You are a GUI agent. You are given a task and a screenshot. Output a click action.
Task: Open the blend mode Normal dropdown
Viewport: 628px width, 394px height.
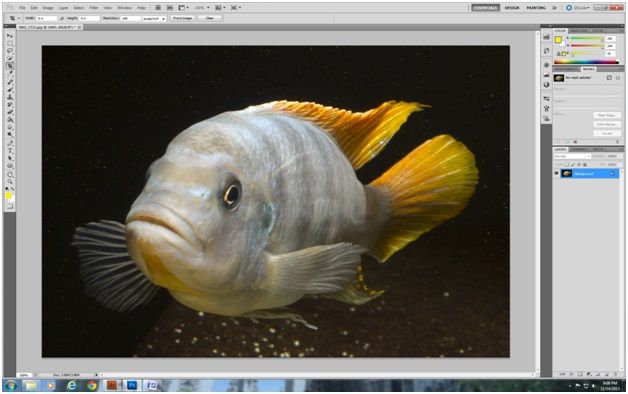[x=572, y=156]
